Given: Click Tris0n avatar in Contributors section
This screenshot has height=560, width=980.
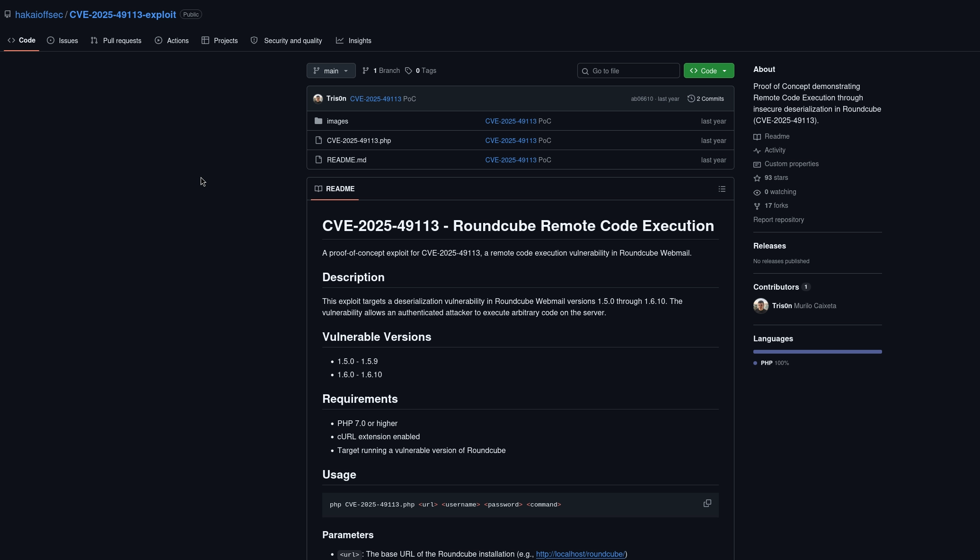Looking at the screenshot, I should click(x=761, y=306).
